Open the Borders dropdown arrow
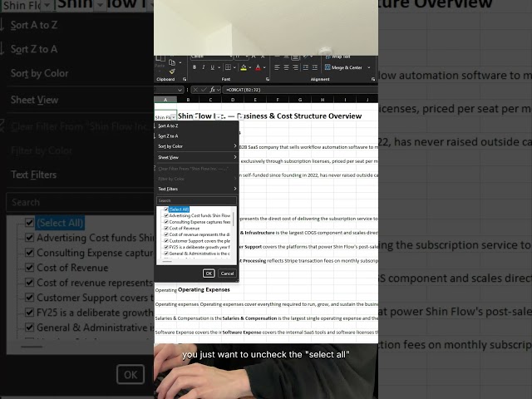The height and width of the screenshot is (399, 532). point(234,67)
